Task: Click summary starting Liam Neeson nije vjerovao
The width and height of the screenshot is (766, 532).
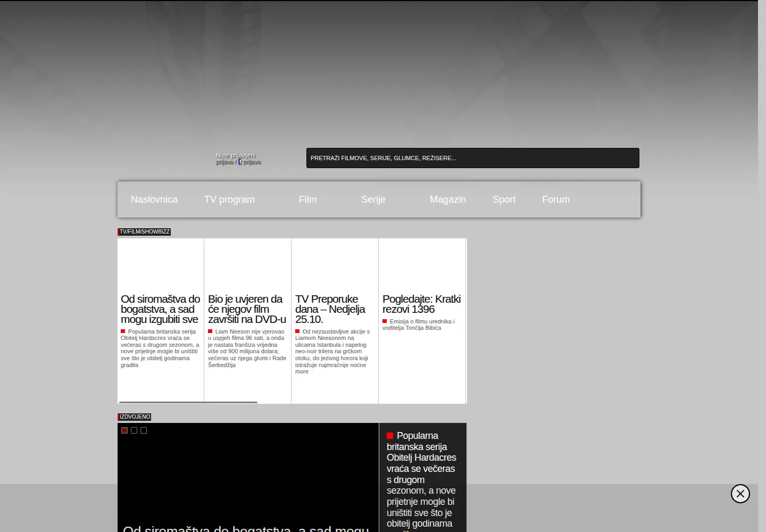Action: pyautogui.click(x=247, y=348)
